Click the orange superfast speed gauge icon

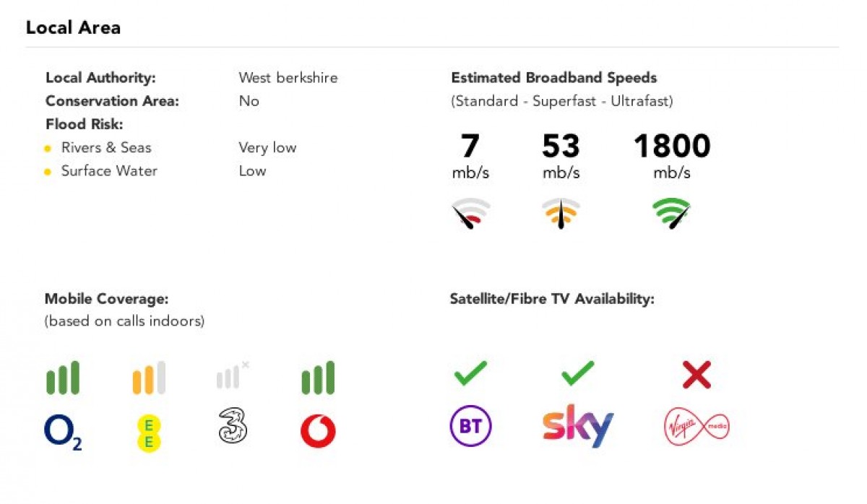[561, 214]
